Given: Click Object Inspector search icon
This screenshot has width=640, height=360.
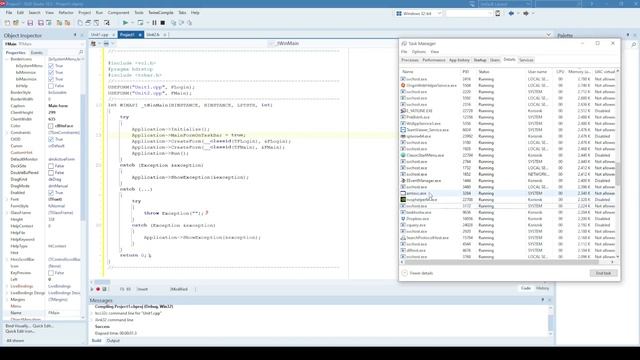Looking at the screenshot, I should pyautogui.click(x=81, y=52).
